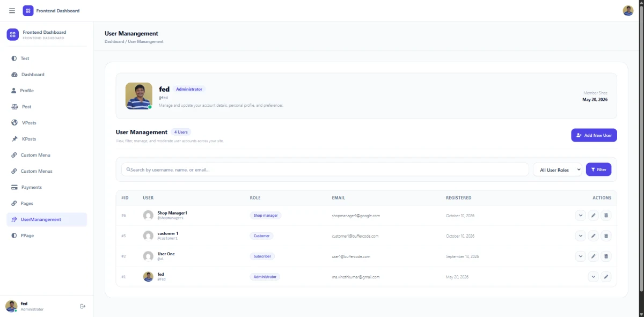This screenshot has height=317, width=644.
Task: Open VPosts in the sidebar
Action: [47, 123]
